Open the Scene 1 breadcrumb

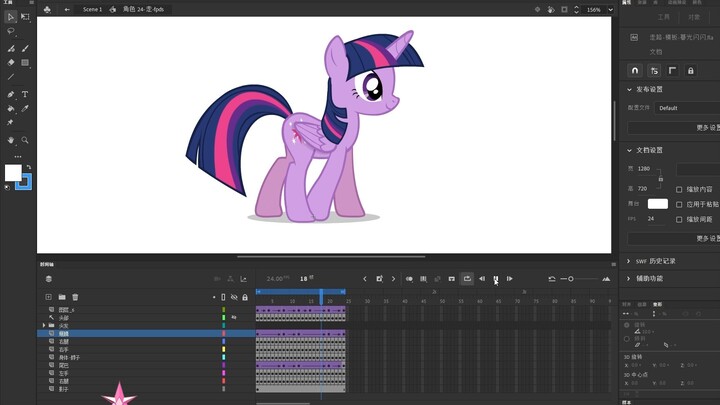(92, 9)
